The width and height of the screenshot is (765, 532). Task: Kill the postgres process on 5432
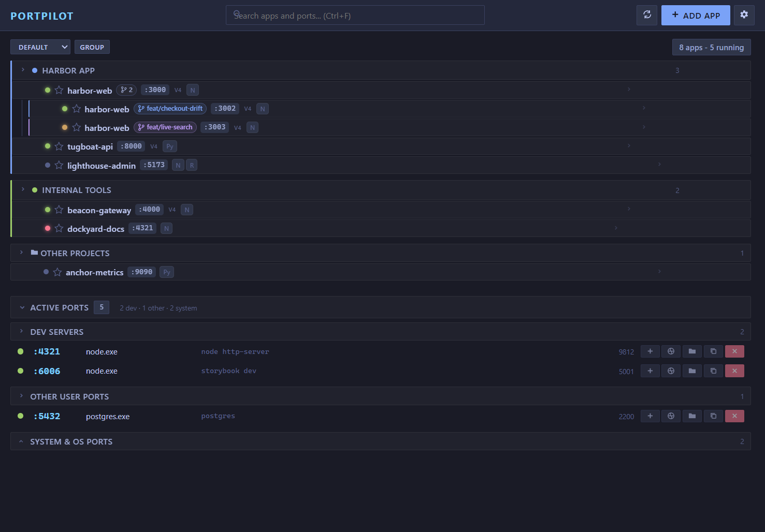tap(734, 416)
